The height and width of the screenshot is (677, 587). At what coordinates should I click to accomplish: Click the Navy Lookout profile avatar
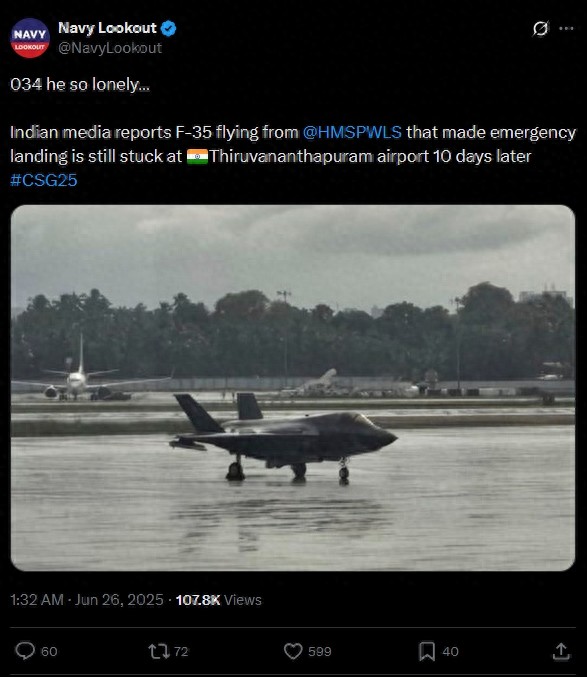click(x=30, y=38)
